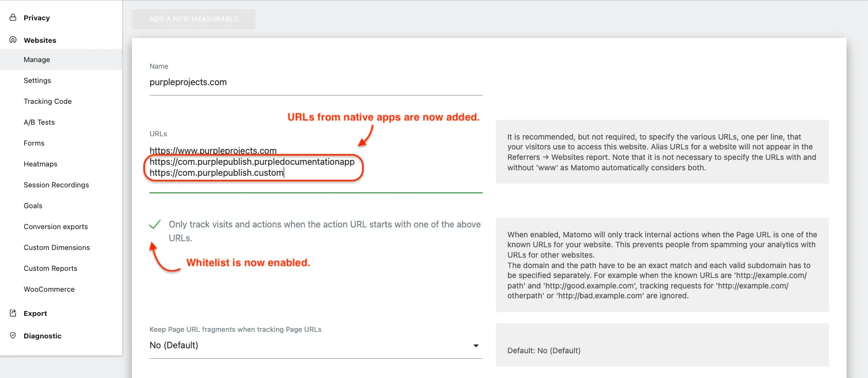The image size is (868, 378).
Task: Click the Privacy lock icon
Action: coord(13,18)
